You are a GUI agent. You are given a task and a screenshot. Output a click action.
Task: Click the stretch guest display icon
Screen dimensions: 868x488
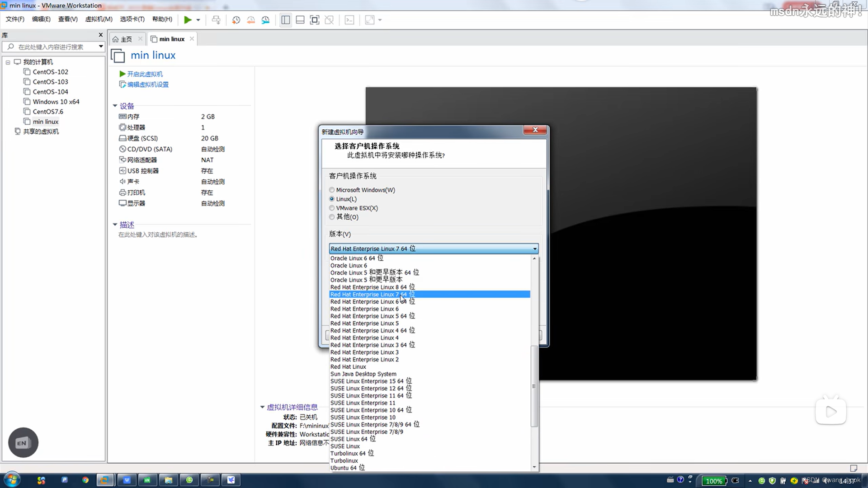(x=370, y=20)
